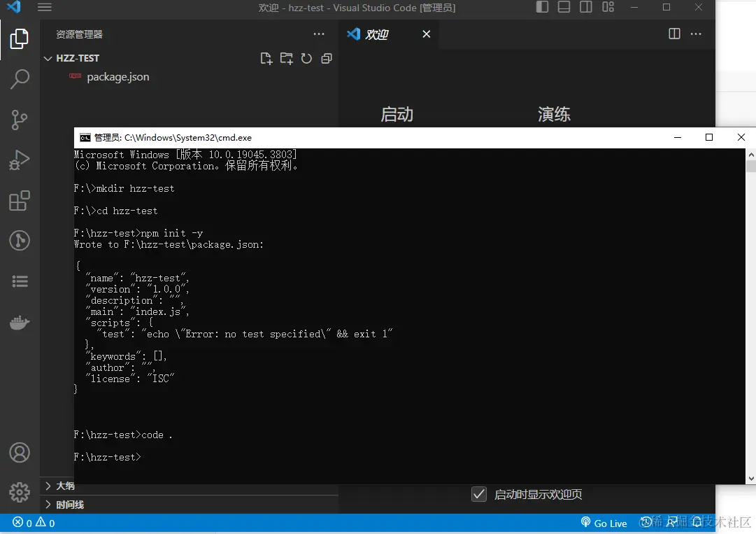The height and width of the screenshot is (534, 756).
Task: Click the 'code .' command line in cmd
Action: 123,435
